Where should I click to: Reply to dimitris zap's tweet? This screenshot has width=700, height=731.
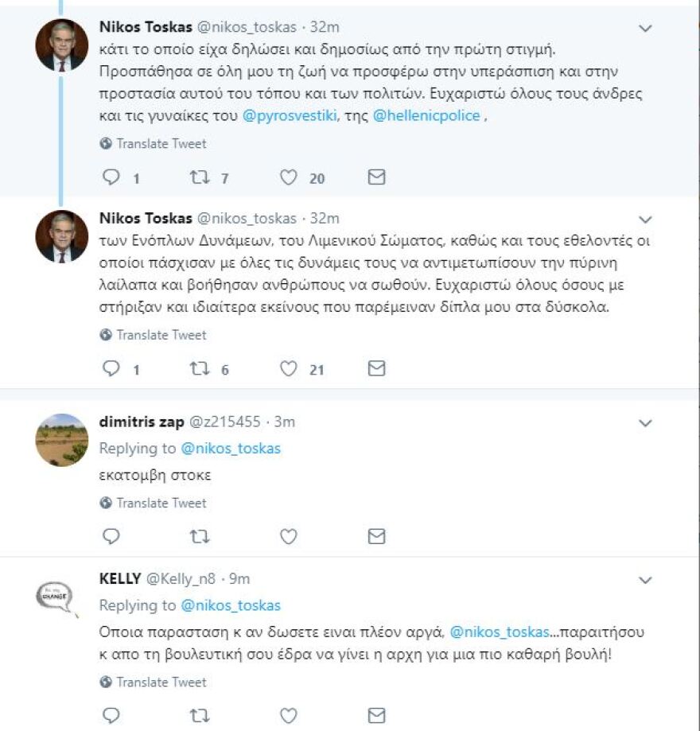[110, 536]
